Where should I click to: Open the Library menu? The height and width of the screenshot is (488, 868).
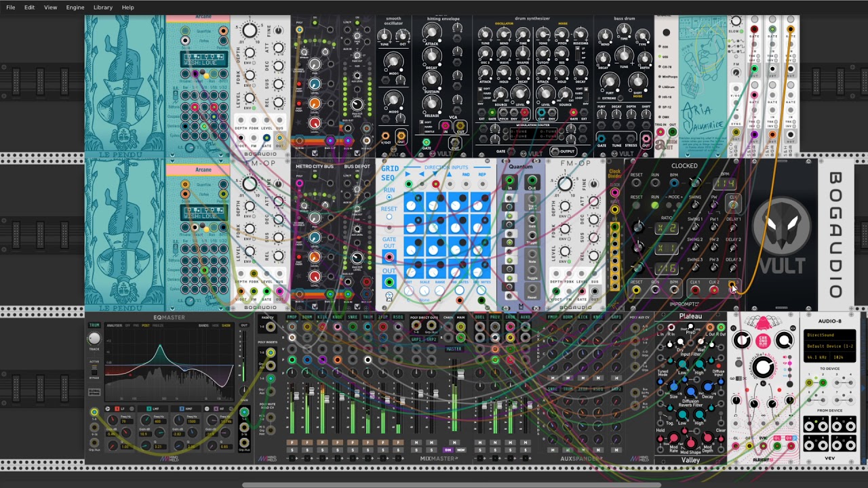click(103, 7)
